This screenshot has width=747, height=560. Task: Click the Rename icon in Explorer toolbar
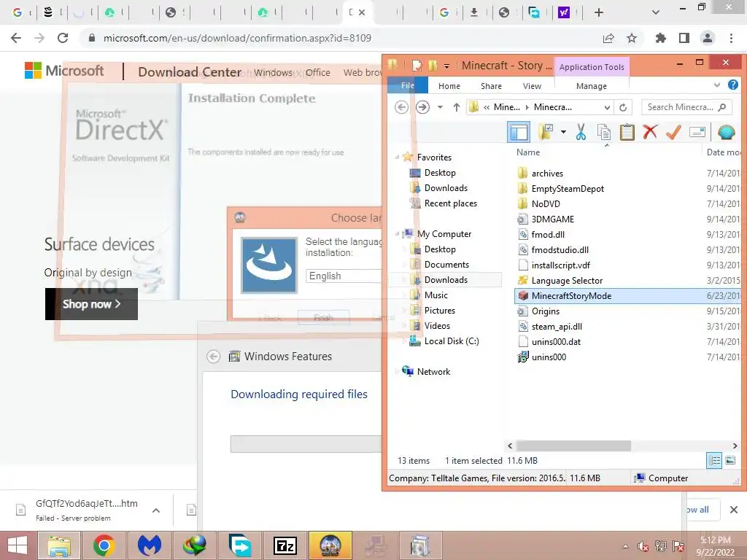point(697,132)
